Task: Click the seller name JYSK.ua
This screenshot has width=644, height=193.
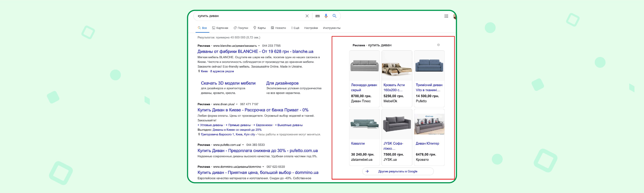Action: pos(390,159)
